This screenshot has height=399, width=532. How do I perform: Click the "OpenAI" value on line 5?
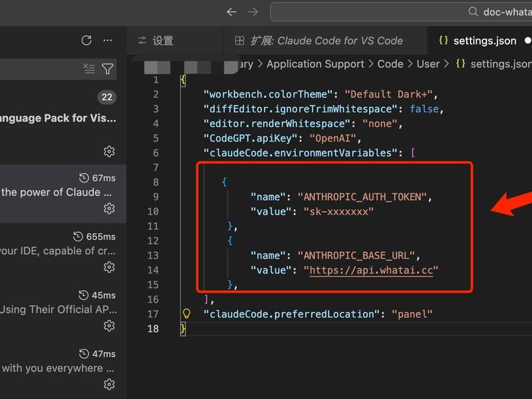click(332, 138)
